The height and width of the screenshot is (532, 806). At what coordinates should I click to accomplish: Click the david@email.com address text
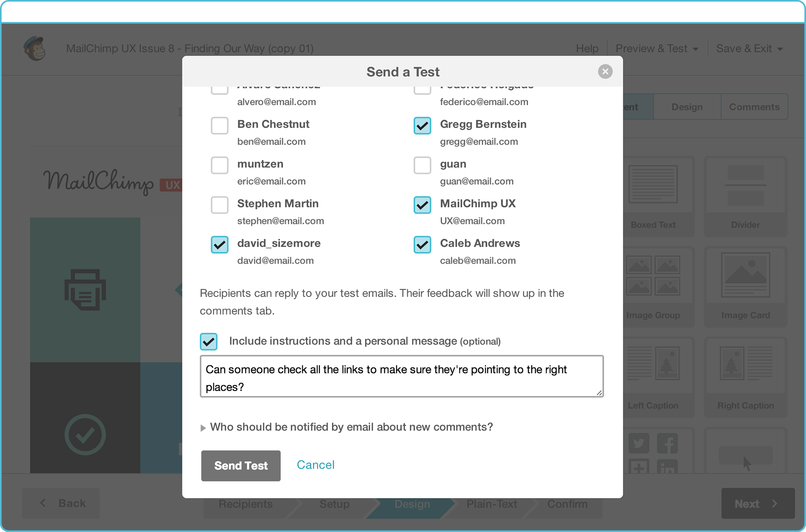tap(275, 261)
